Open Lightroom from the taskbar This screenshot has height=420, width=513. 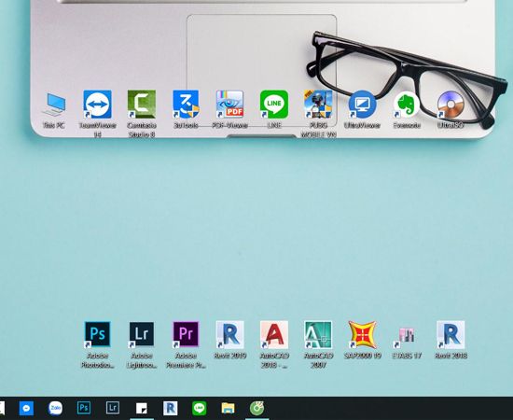click(x=113, y=408)
